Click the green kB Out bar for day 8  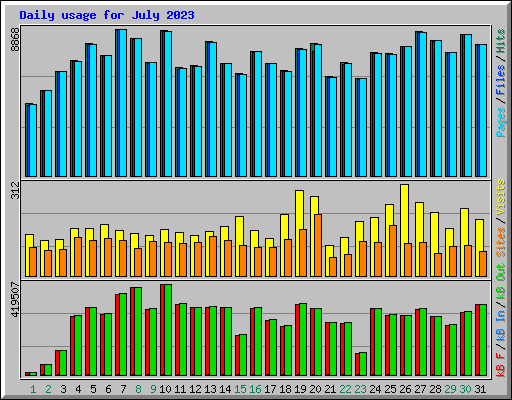[x=138, y=331]
